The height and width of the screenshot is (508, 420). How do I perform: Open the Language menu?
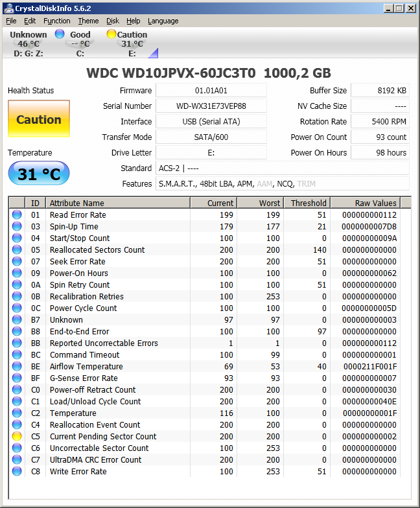163,21
